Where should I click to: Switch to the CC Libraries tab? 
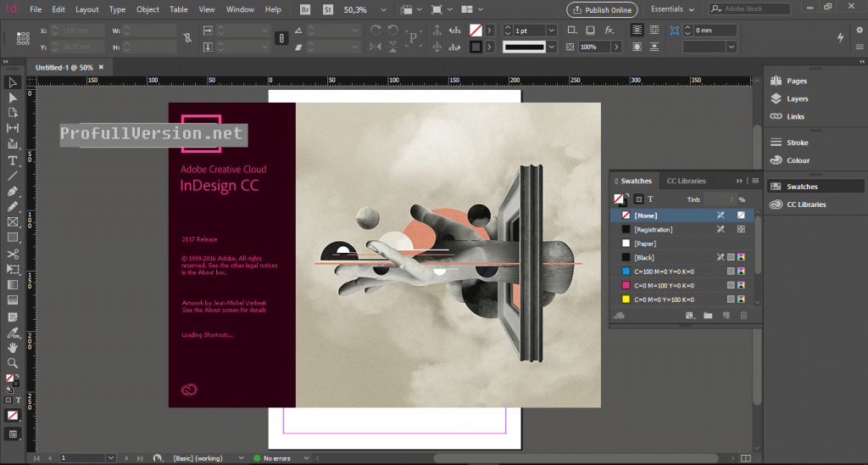coord(686,181)
